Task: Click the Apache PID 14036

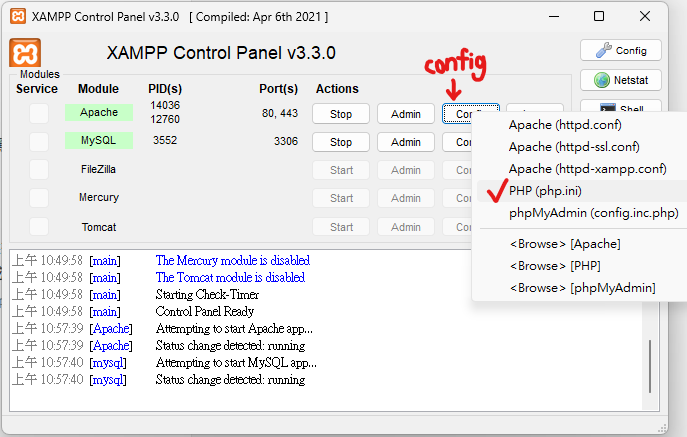Action: tap(165, 105)
